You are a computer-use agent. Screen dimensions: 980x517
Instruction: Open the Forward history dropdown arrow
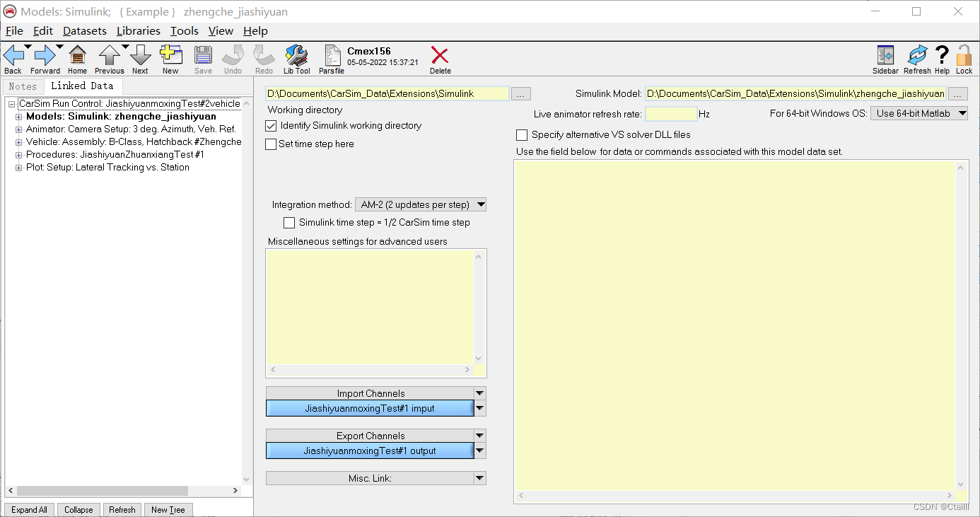(59, 47)
